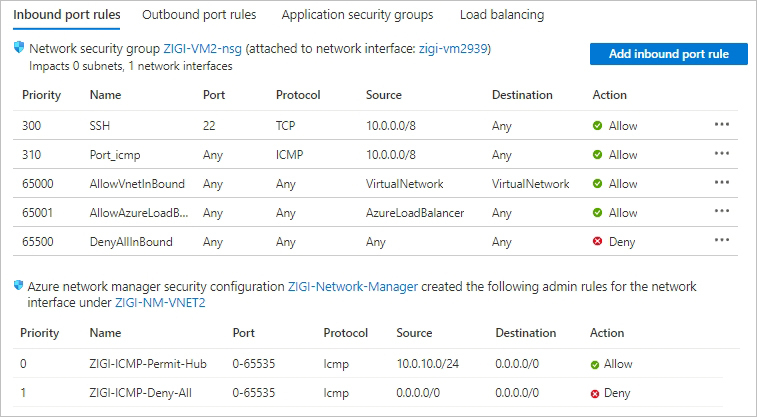Sort inbound rules by Priority column header
Screen dimensions: 757x417
pyautogui.click(x=41, y=95)
